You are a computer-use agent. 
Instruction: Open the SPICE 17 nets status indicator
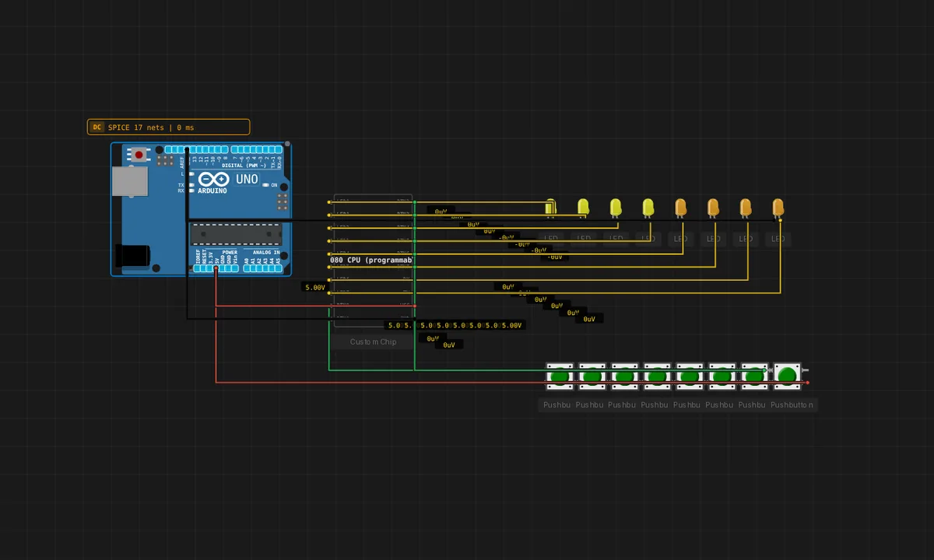(x=168, y=128)
